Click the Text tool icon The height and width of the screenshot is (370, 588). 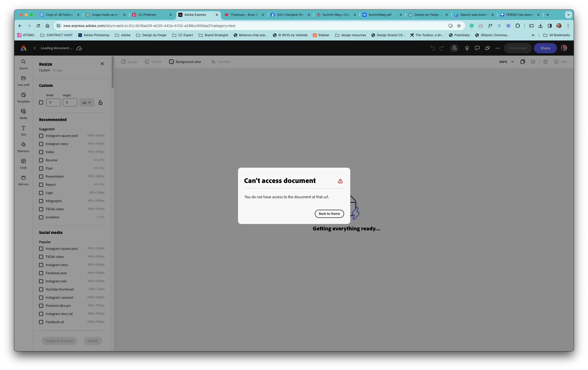[23, 130]
